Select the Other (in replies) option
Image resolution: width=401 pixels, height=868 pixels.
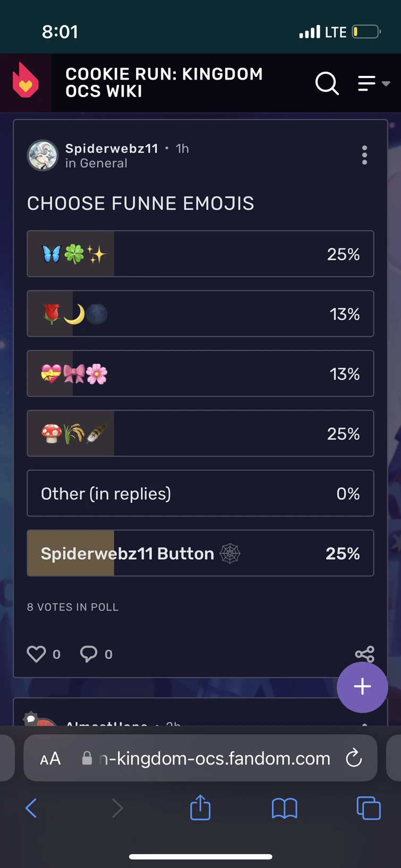pos(200,493)
